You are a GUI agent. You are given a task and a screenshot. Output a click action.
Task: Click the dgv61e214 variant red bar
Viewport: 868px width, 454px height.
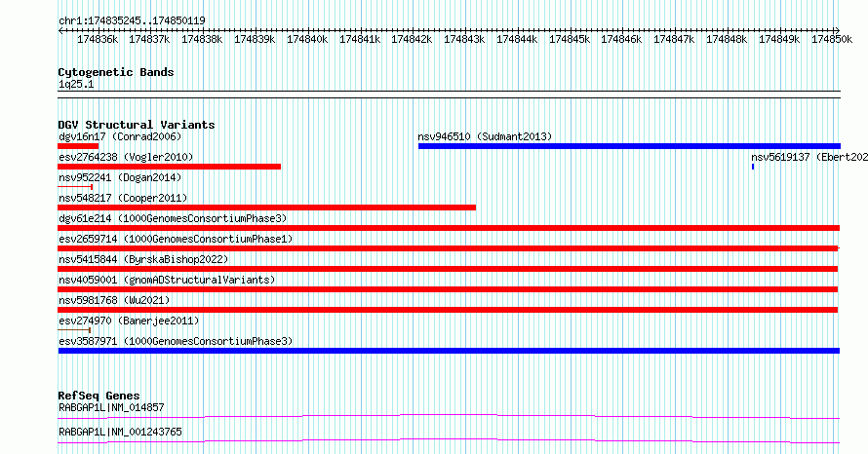coord(449,228)
